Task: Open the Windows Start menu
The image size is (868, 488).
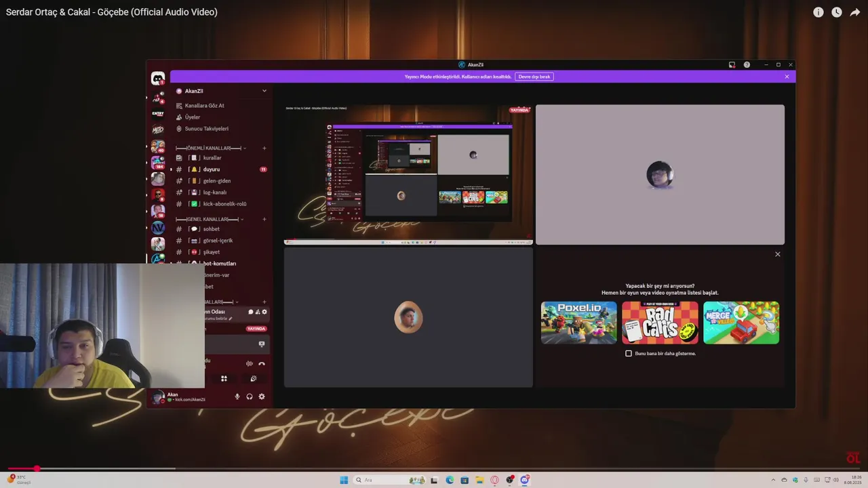Action: tap(344, 480)
